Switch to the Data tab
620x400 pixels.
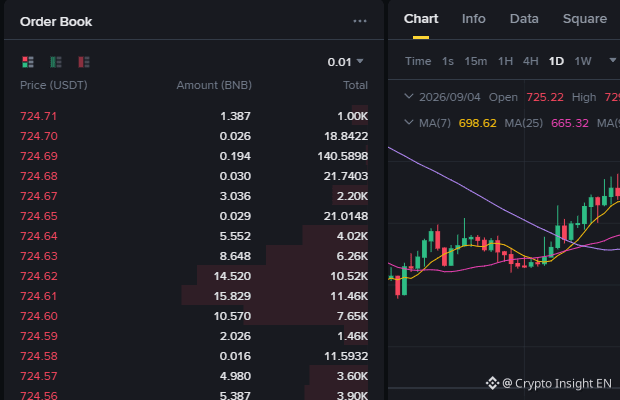[524, 19]
